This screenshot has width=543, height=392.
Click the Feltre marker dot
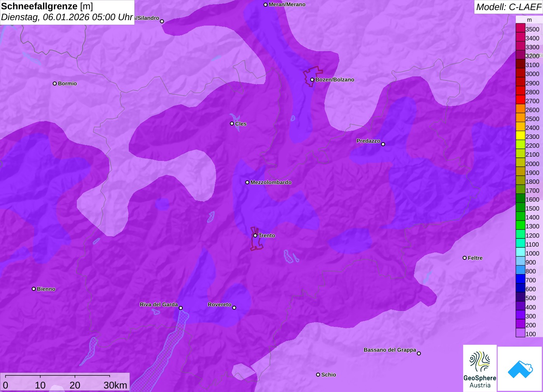click(465, 258)
